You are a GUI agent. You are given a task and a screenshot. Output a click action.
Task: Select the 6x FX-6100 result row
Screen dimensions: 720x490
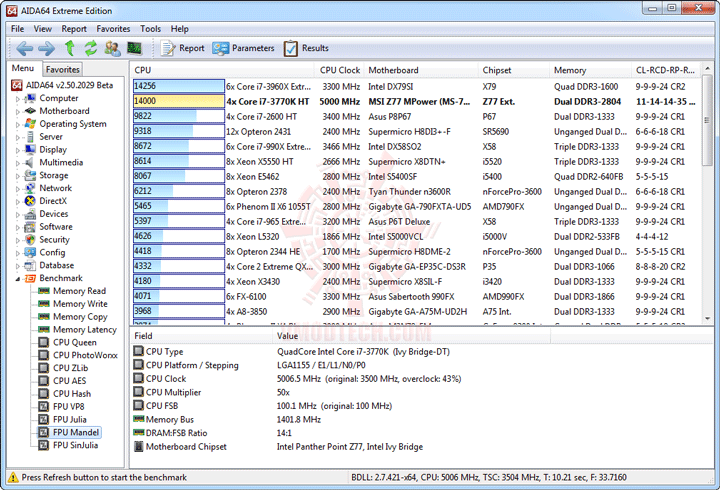pos(416,296)
